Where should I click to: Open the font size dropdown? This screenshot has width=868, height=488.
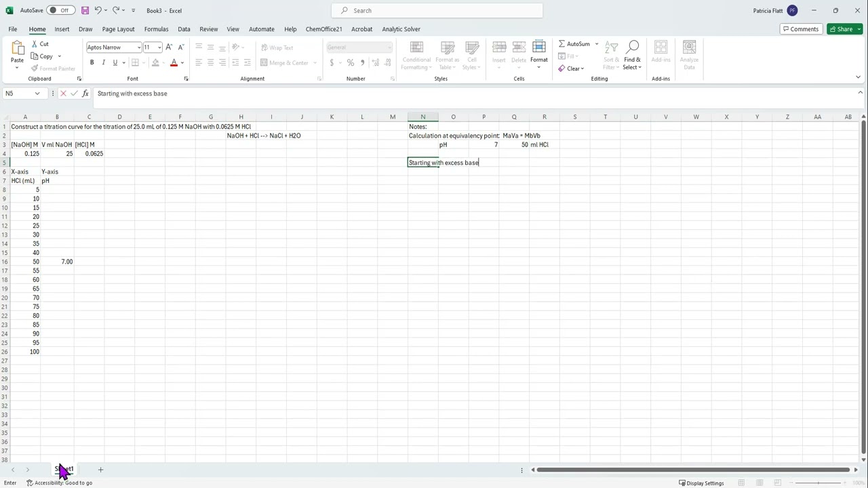click(159, 47)
